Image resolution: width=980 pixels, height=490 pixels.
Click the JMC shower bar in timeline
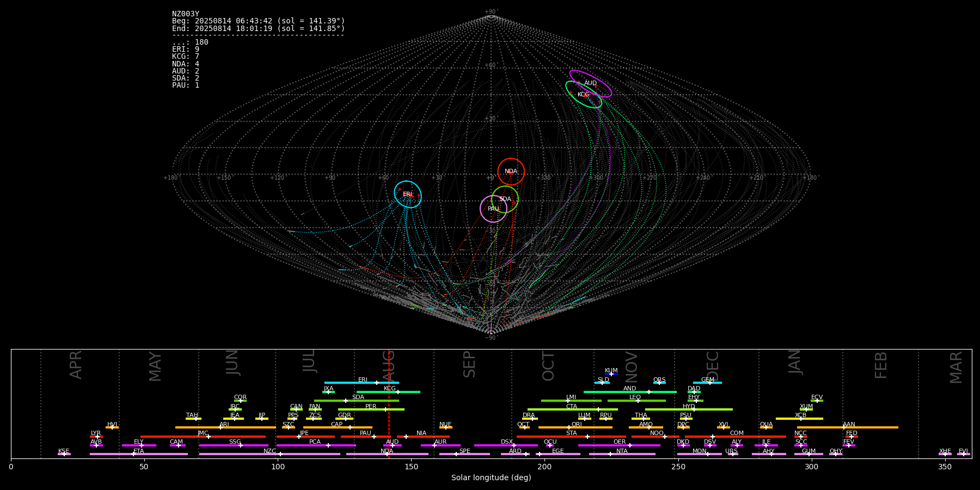pos(203,437)
